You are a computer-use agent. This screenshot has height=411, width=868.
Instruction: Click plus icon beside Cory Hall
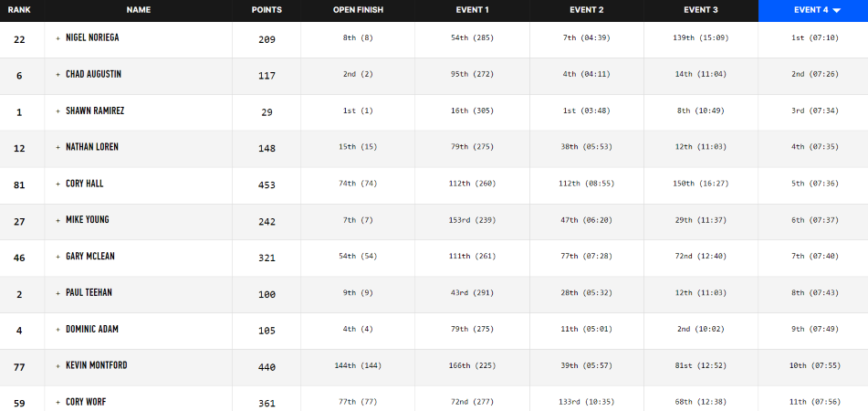pyautogui.click(x=58, y=184)
